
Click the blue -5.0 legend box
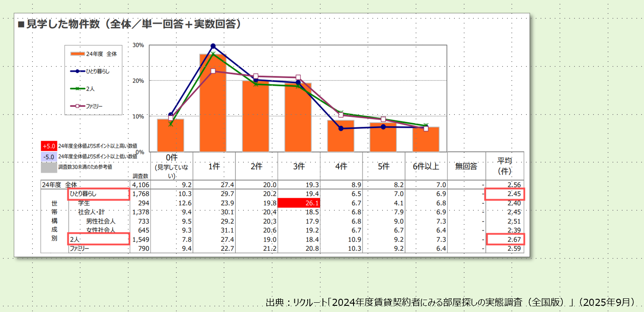point(49,156)
